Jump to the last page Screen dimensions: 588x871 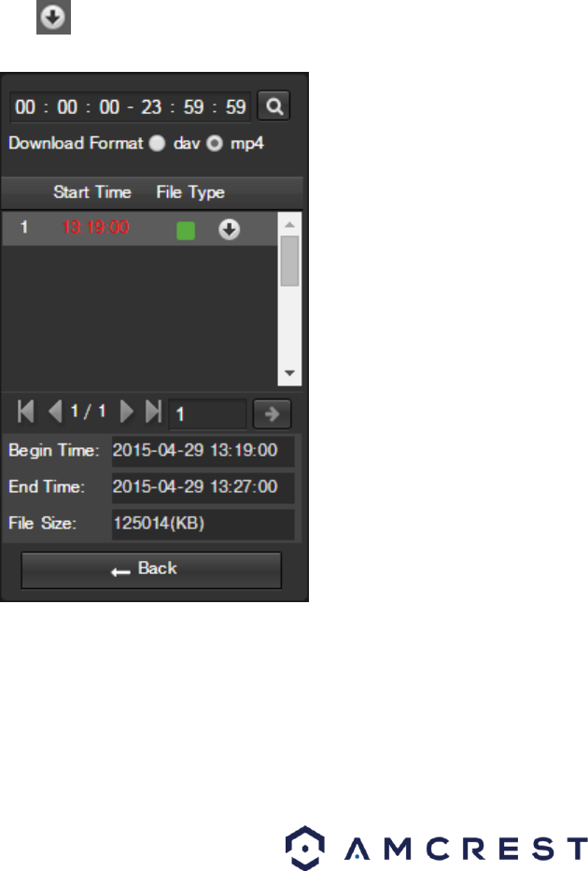(x=153, y=412)
